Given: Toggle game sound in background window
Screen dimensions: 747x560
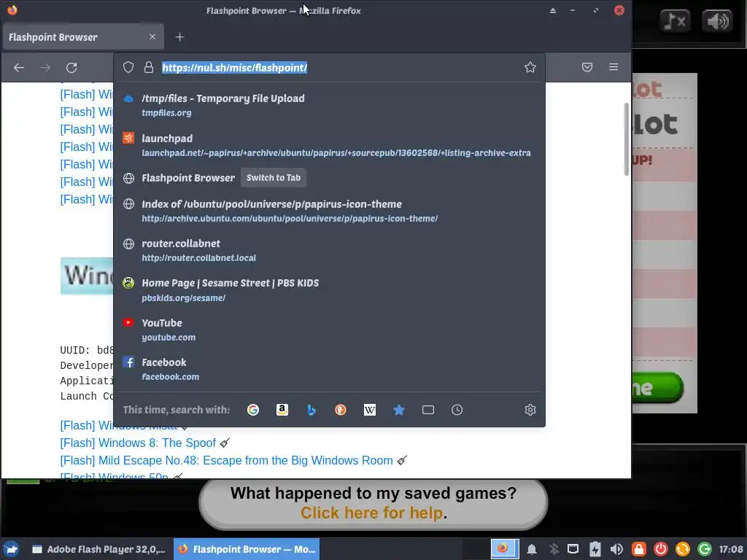Looking at the screenshot, I should pyautogui.click(x=718, y=21).
